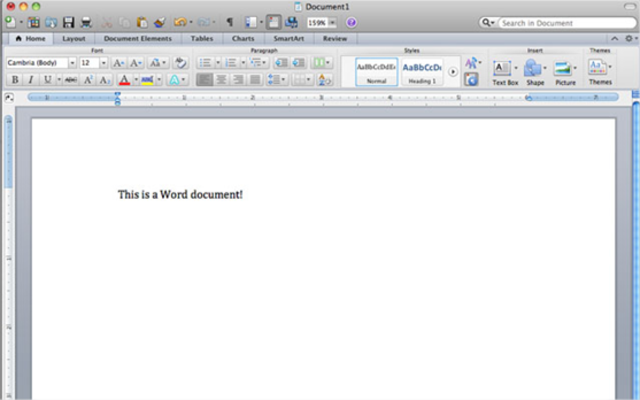Open Help with the purple question icon
Screen dimensions: 640x400
pos(351,22)
